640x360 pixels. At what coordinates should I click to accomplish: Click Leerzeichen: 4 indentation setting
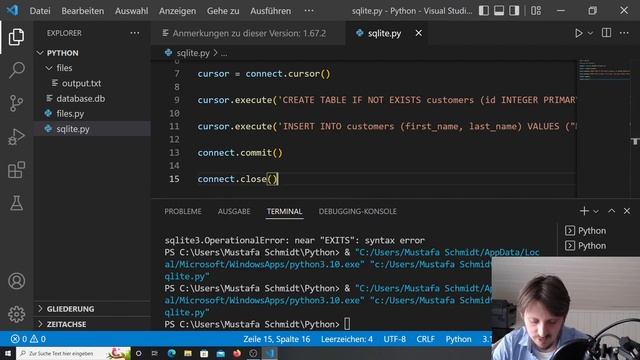(x=347, y=339)
